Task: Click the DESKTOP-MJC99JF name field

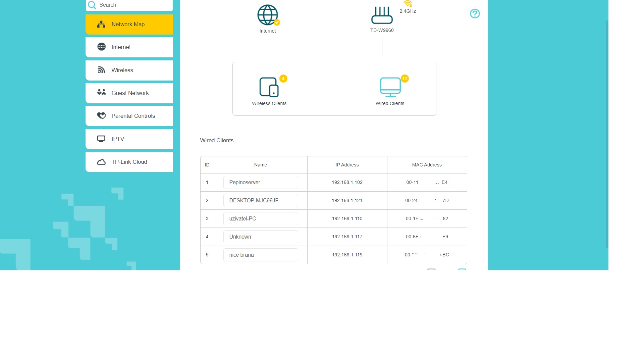Action: pyautogui.click(x=260, y=201)
